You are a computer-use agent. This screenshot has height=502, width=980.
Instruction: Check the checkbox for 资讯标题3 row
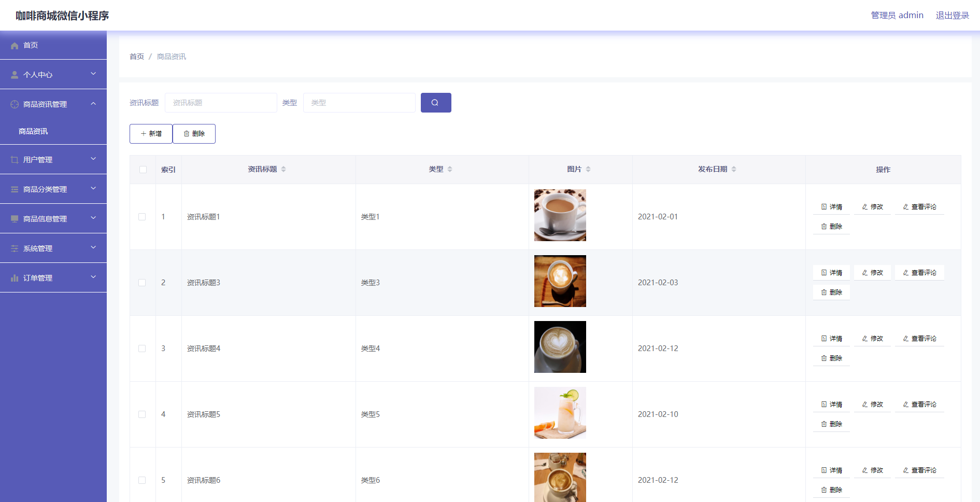pos(142,283)
